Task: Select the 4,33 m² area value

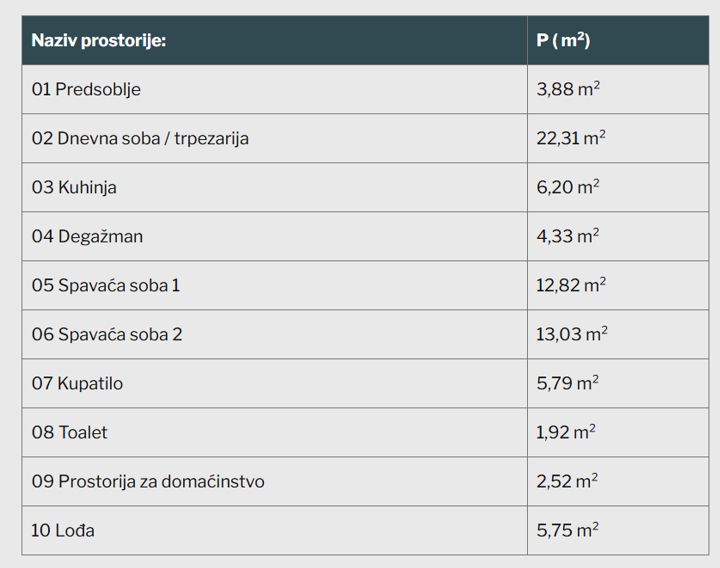Action: (568, 236)
